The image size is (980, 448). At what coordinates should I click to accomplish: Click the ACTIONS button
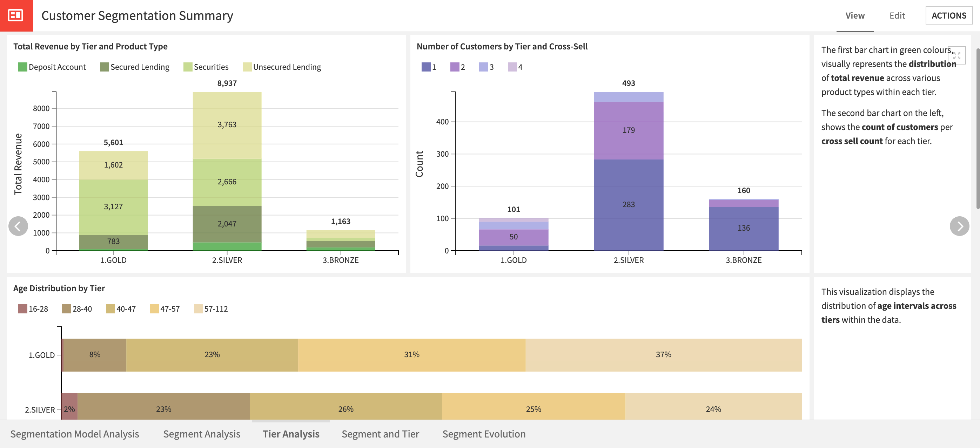[x=949, y=15]
